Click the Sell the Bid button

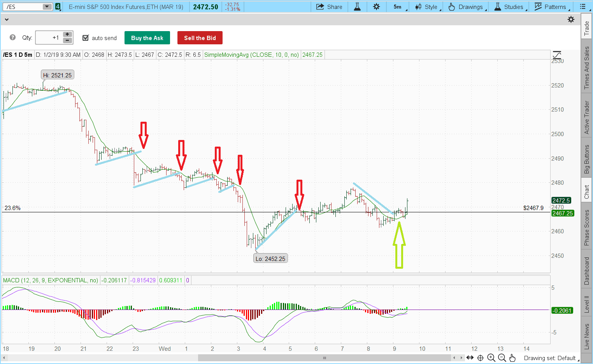(200, 38)
